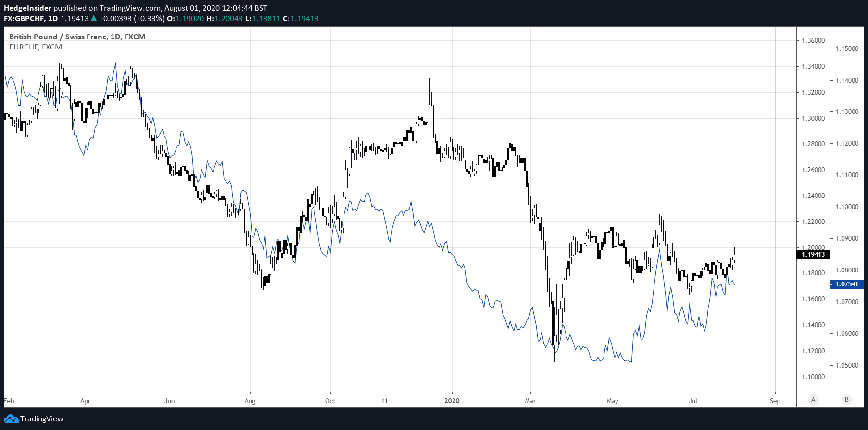Click the black 1.19413 price label

pos(813,255)
